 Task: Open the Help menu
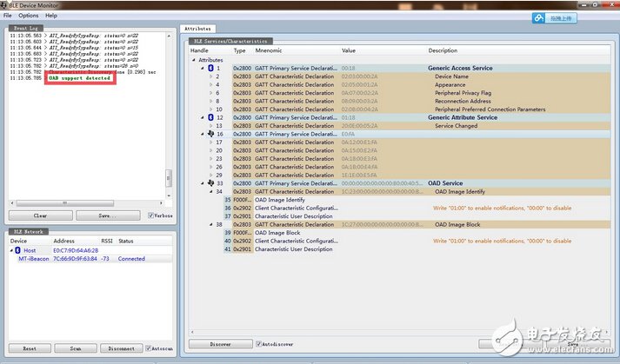51,16
